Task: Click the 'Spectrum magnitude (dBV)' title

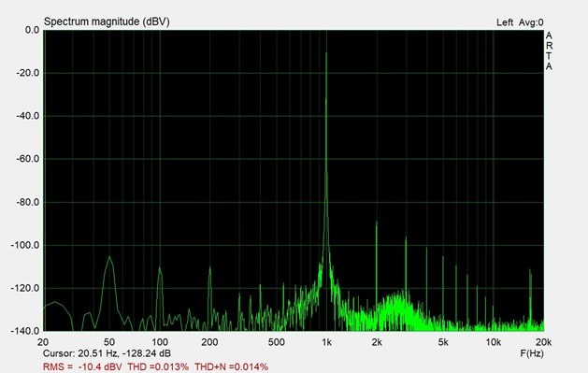Action: pos(107,22)
